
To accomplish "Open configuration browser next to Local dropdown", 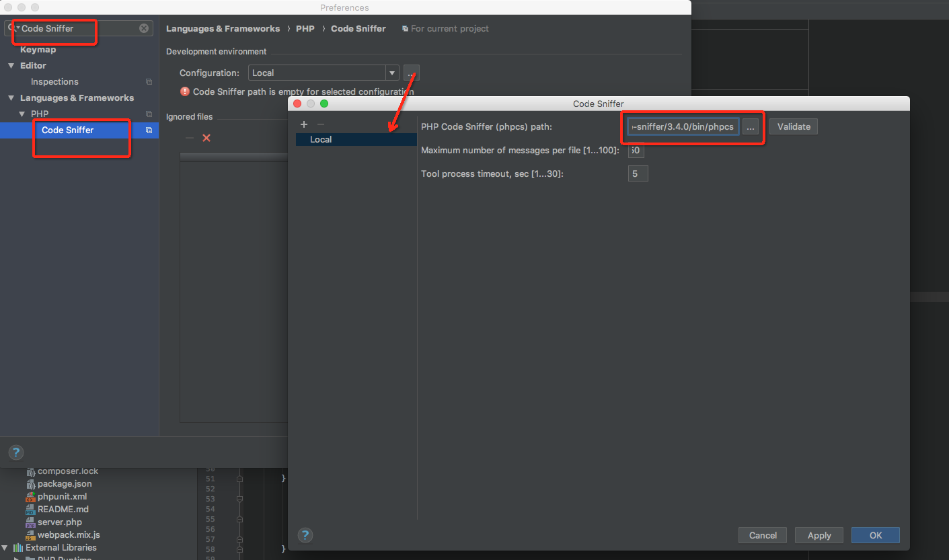I will click(411, 73).
